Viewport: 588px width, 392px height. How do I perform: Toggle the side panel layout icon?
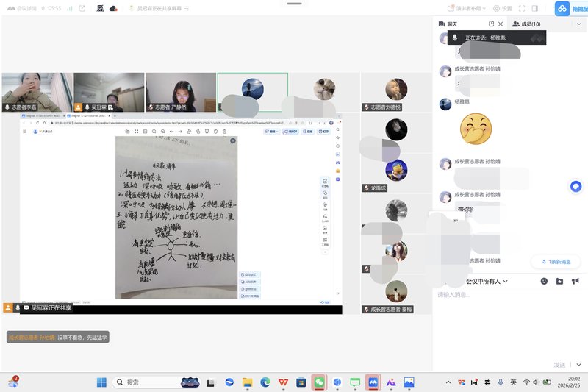(536, 8)
